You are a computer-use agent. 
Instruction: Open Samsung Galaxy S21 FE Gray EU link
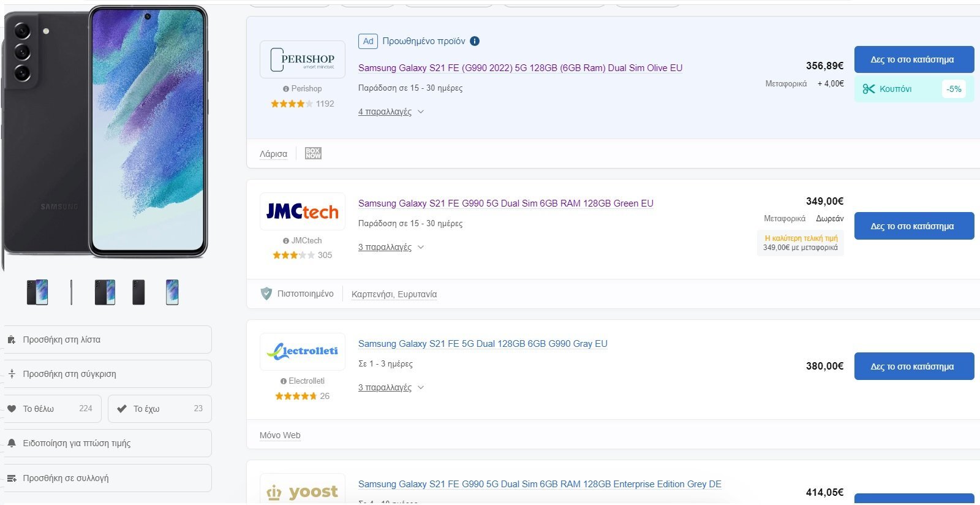click(483, 344)
